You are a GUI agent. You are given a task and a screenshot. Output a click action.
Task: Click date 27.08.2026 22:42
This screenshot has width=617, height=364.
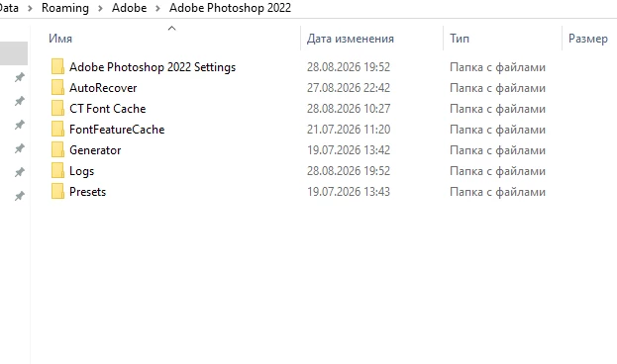349,88
